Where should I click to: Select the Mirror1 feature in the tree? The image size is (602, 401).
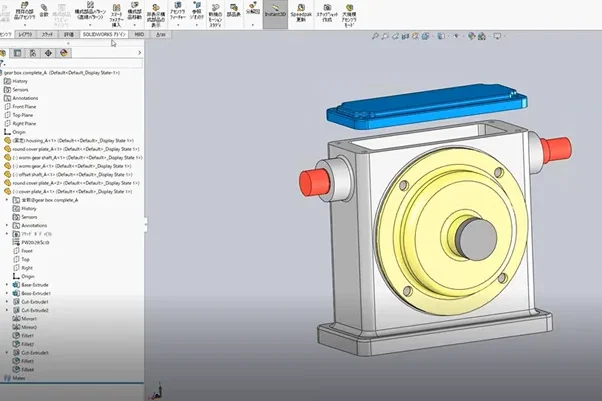[x=31, y=318]
